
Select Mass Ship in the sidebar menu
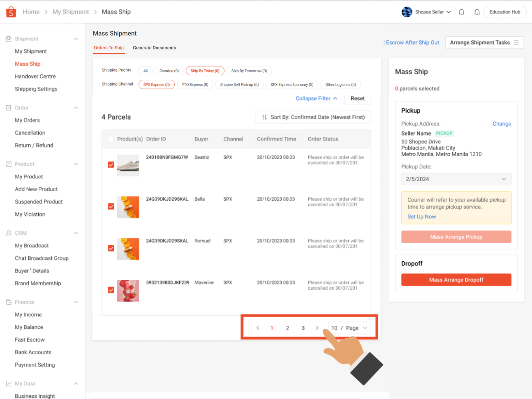point(28,64)
